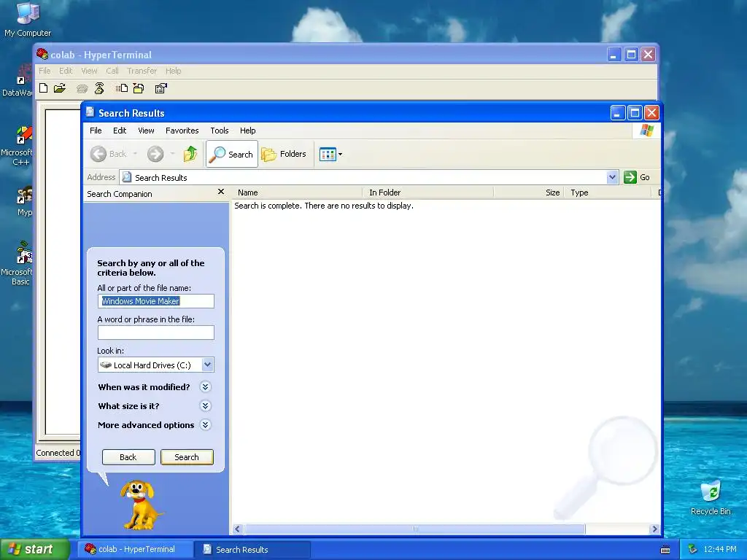Open Transfer menu in HyperTerminal window
Viewport: 747px width, 560px height.
pos(142,71)
